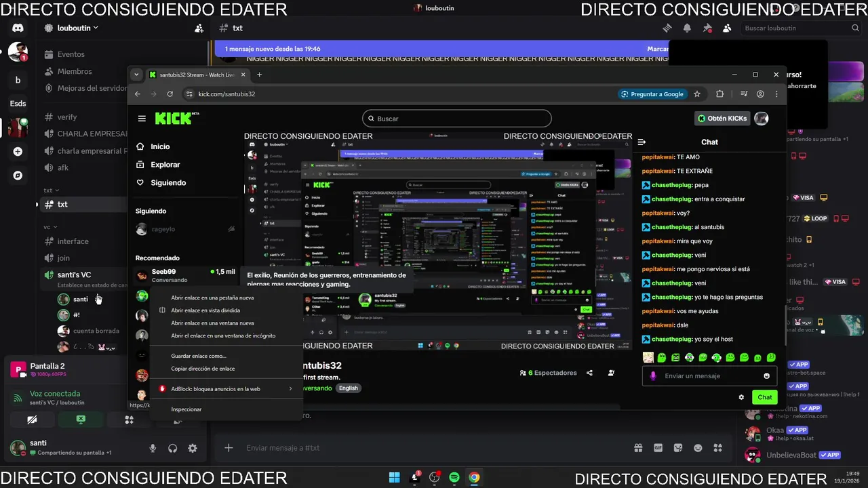Open Kick chat emote picker smiley

click(767, 376)
